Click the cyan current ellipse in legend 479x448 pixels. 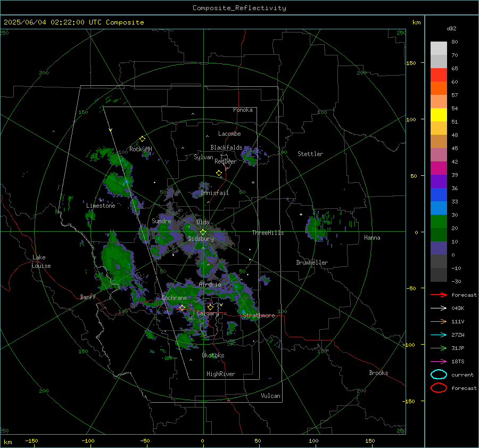coord(439,374)
